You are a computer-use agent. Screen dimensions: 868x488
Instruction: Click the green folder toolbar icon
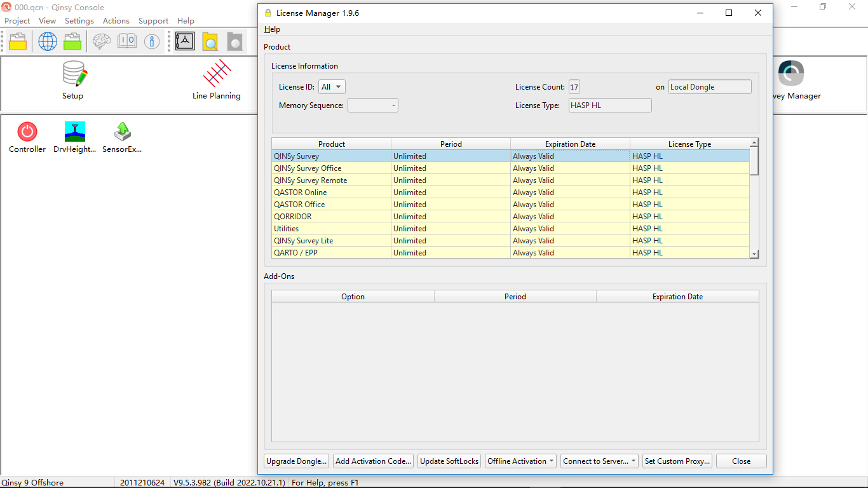pyautogui.click(x=72, y=41)
